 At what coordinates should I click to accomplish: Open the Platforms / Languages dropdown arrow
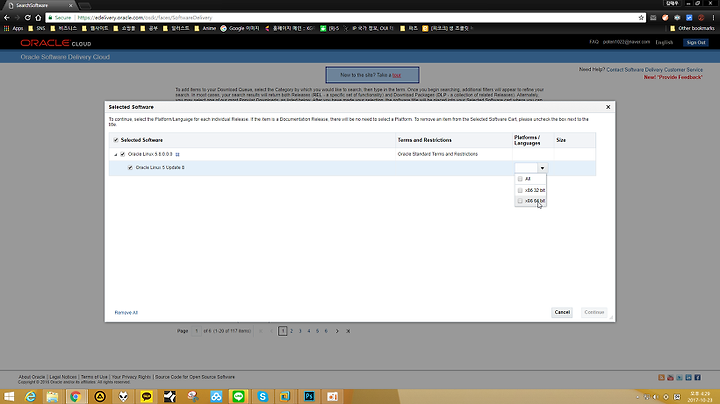coord(542,168)
